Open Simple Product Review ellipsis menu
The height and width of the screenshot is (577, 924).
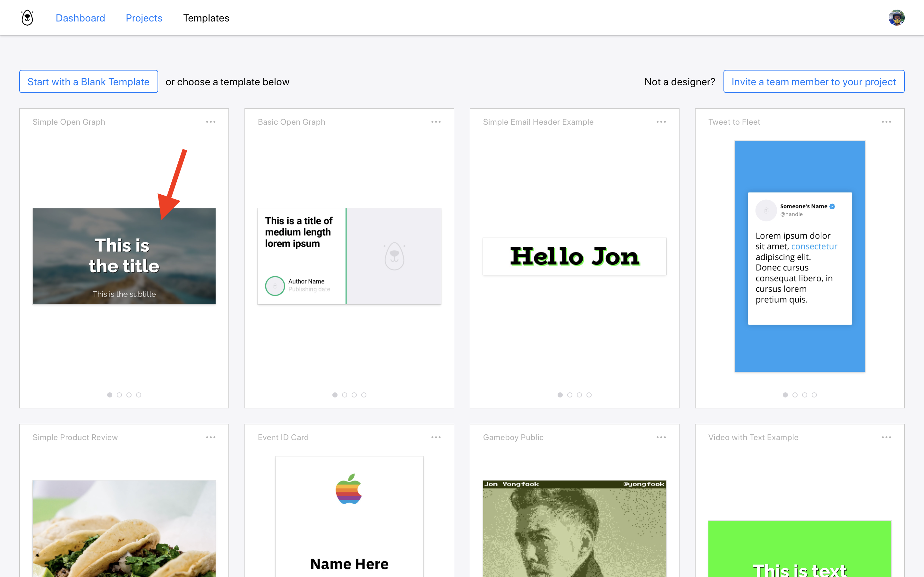[x=211, y=437]
